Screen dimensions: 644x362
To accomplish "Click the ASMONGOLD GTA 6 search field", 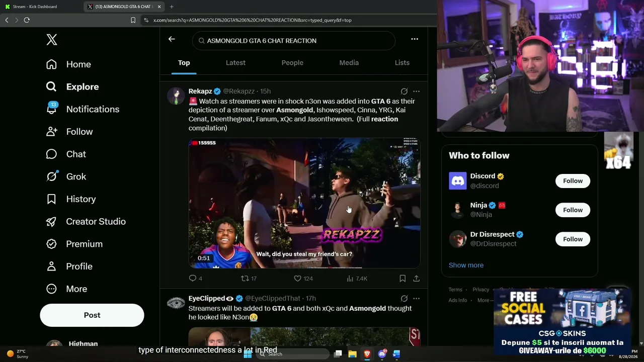I will pyautogui.click(x=294, y=41).
